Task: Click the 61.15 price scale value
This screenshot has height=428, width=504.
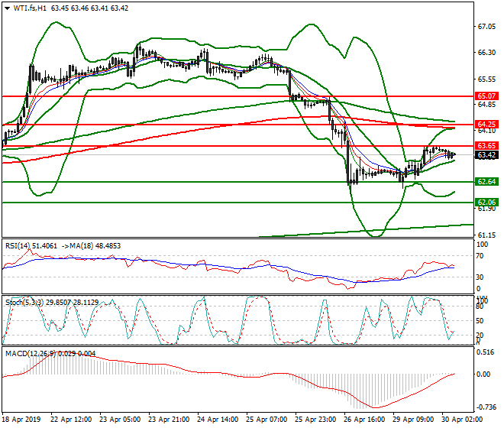Action: 486,235
